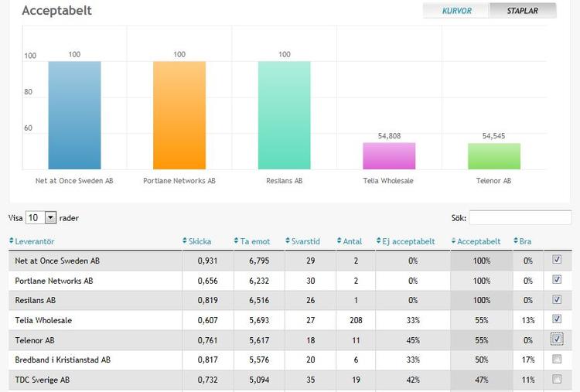The image size is (580, 392).
Task: Uncheck the Portlane Networks AB checkbox
Action: pos(557,280)
